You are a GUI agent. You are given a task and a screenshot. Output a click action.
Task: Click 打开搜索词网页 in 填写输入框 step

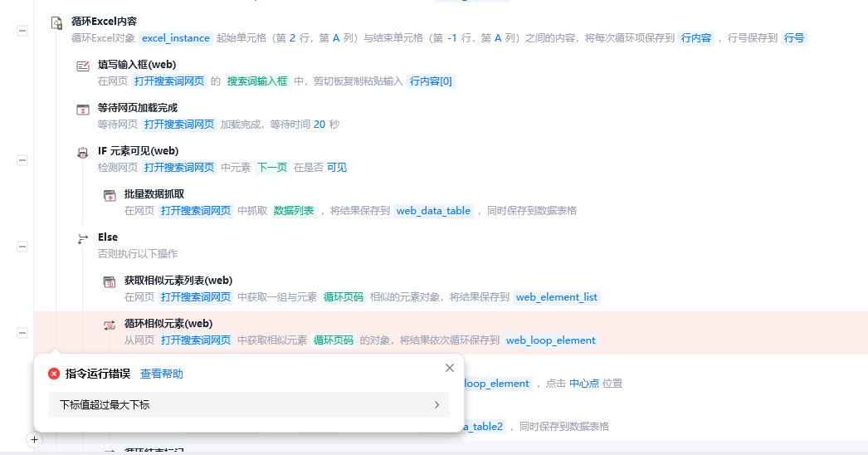168,81
